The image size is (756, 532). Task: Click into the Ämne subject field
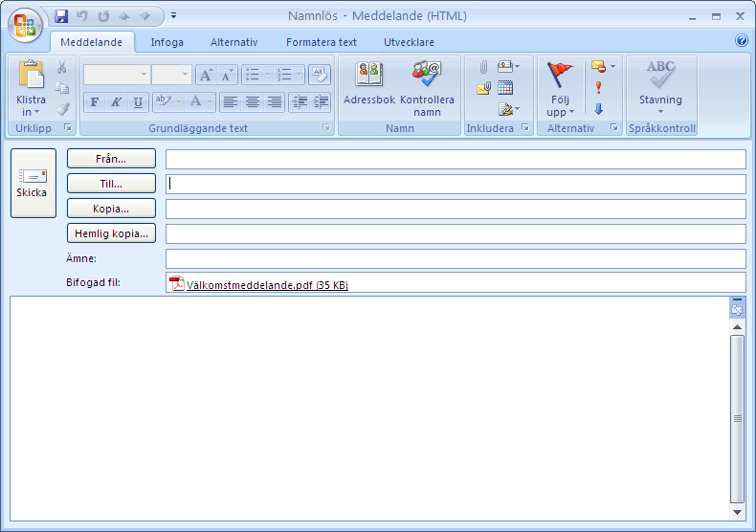(456, 258)
